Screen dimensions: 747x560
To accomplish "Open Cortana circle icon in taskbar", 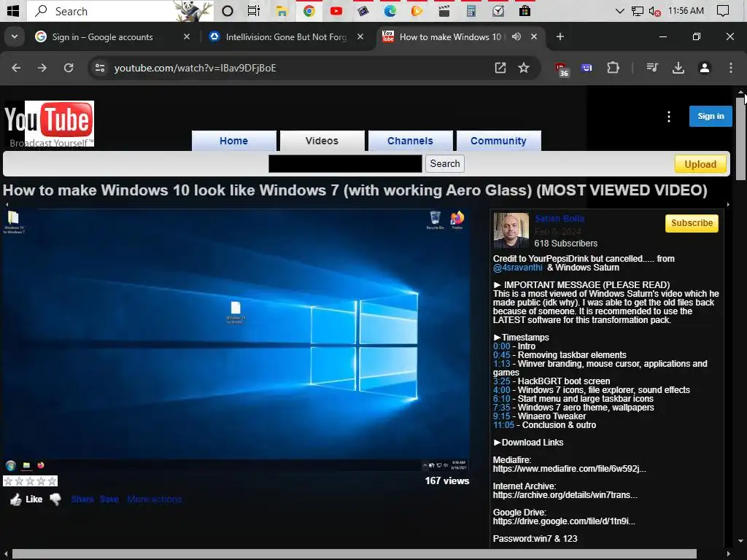I will coord(228,11).
